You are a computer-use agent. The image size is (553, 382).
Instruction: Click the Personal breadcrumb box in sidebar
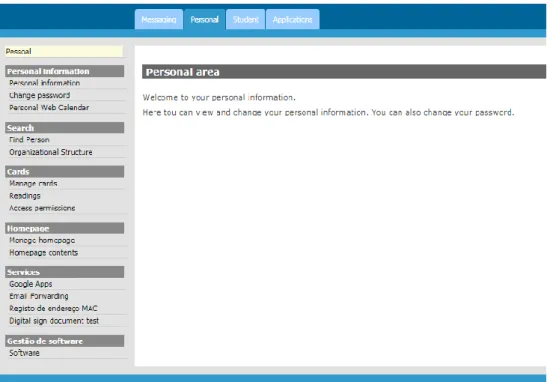(64, 51)
